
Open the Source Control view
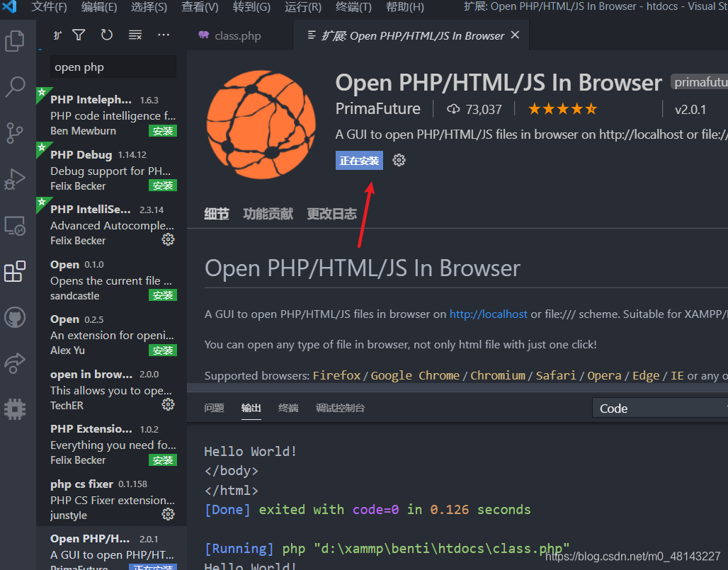[x=15, y=132]
